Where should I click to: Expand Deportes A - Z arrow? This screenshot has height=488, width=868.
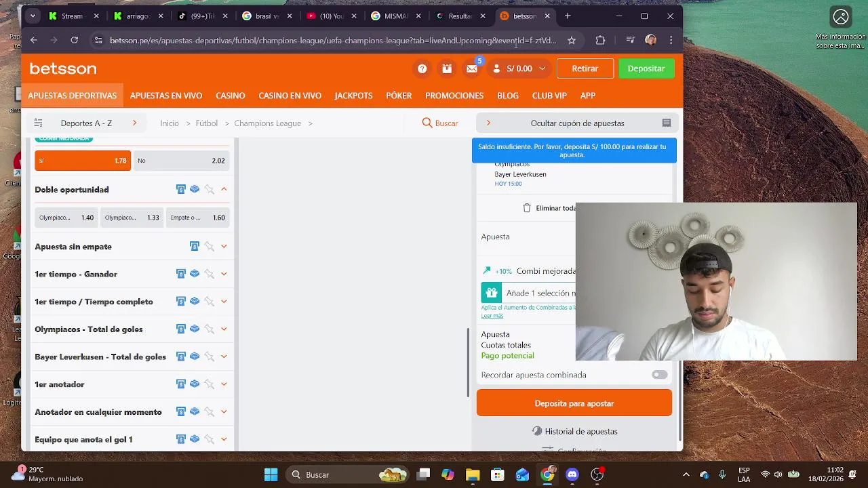point(134,123)
